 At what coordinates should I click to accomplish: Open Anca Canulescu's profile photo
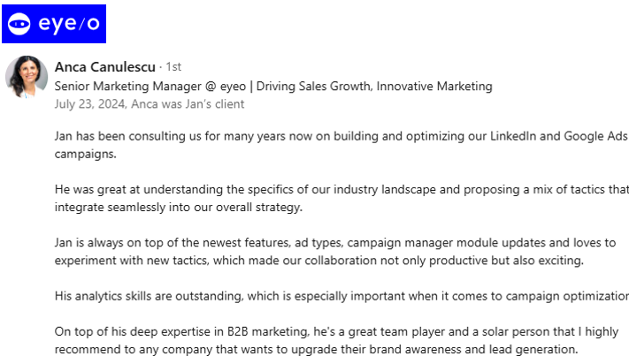pos(27,77)
